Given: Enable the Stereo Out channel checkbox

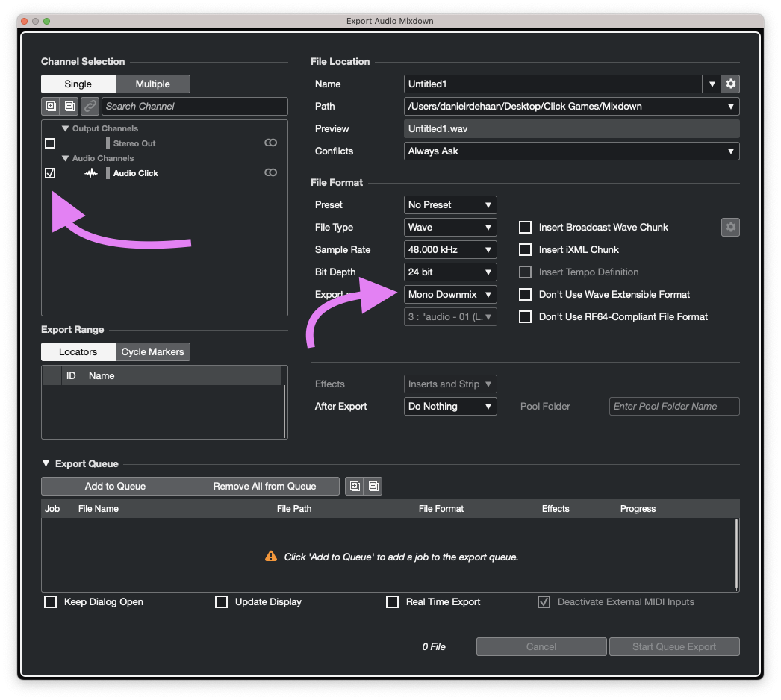Looking at the screenshot, I should click(50, 143).
